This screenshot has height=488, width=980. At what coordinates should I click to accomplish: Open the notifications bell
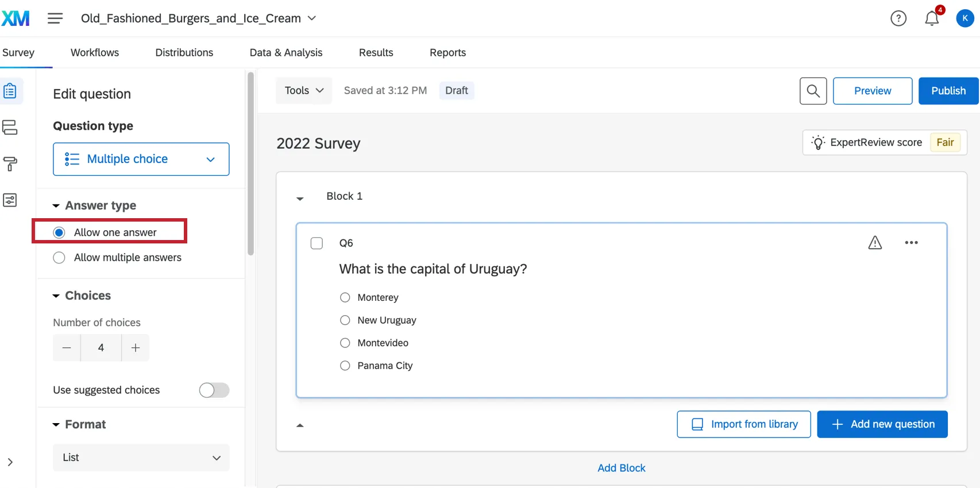tap(932, 18)
